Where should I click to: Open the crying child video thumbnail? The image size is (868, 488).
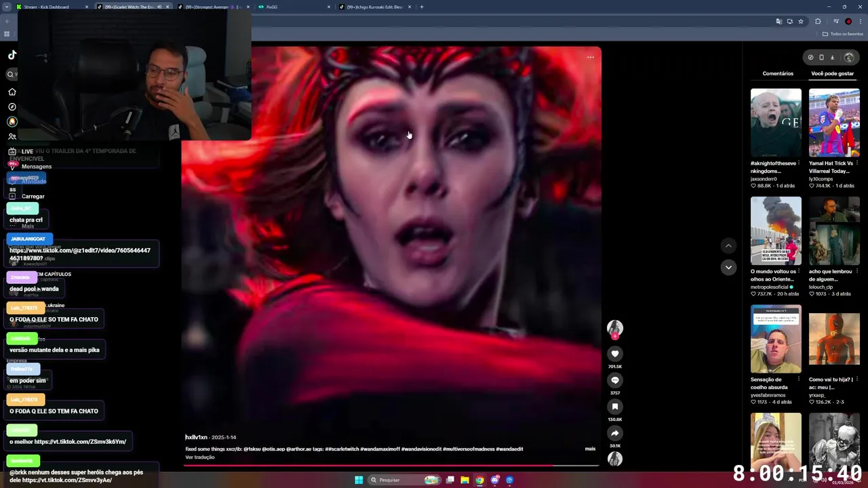point(776,123)
